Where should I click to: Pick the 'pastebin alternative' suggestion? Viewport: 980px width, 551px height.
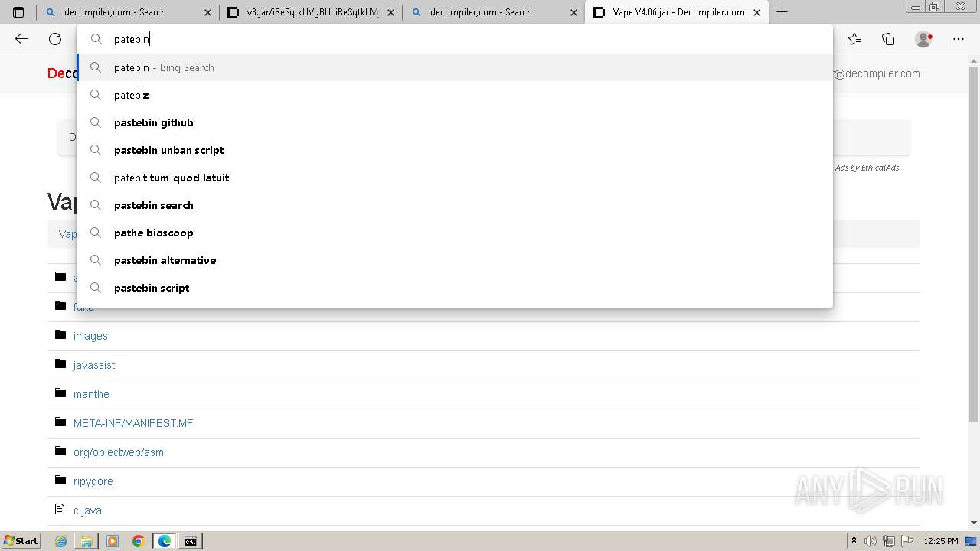[x=165, y=260]
